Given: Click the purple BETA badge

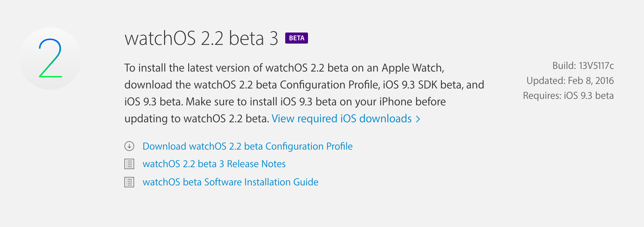Looking at the screenshot, I should click(296, 38).
